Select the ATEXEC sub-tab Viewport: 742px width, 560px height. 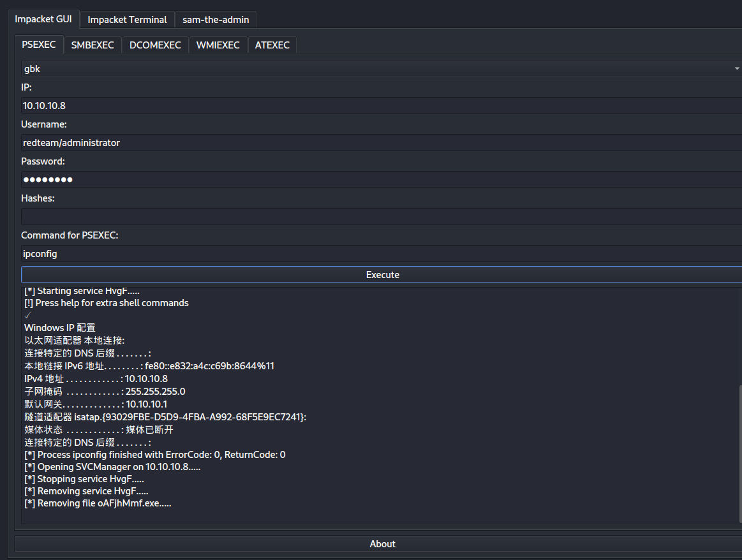(272, 45)
